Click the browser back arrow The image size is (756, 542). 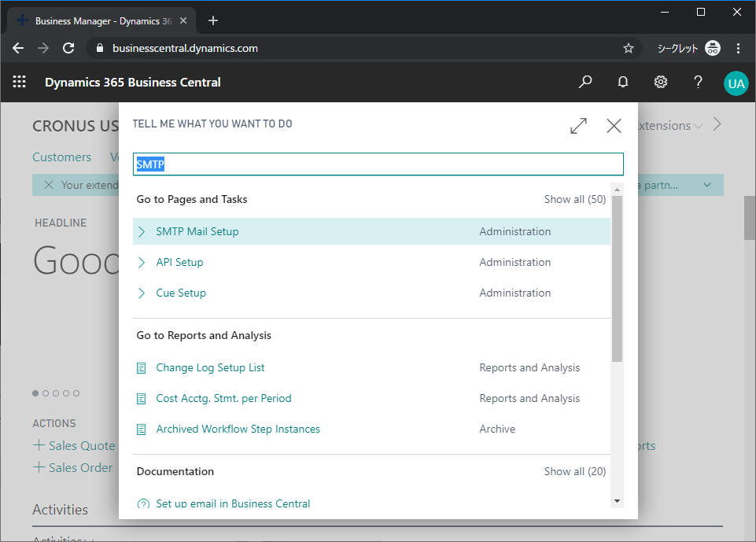pyautogui.click(x=18, y=48)
